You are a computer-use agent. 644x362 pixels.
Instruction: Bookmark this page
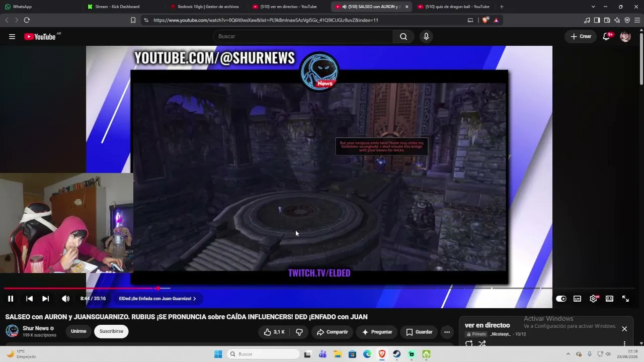click(x=133, y=20)
